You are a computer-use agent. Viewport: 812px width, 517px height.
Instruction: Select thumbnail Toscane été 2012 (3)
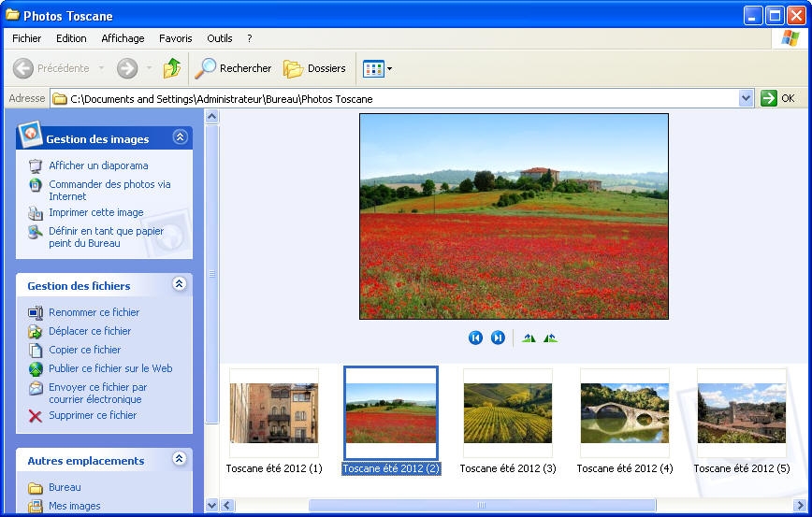pyautogui.click(x=508, y=412)
